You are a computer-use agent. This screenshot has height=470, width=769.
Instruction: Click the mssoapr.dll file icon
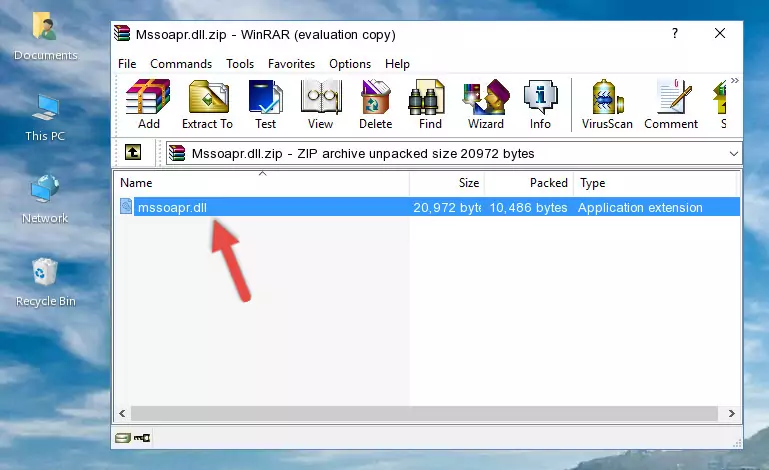[x=126, y=207]
